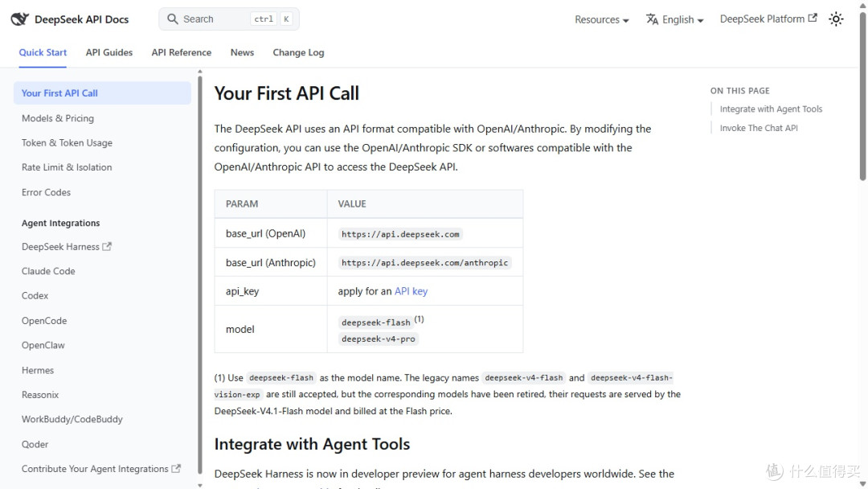Toggle the light/dark theme sun icon

[x=836, y=19]
